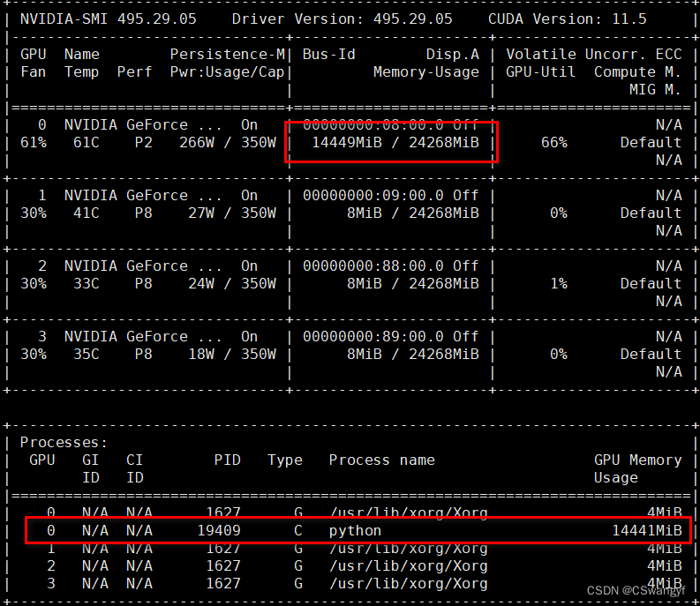The width and height of the screenshot is (700, 606).
Task: Click the CUDA Version: 11.5 text
Action: point(567,19)
